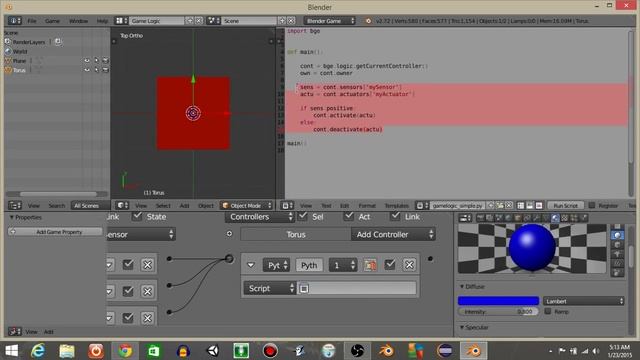Open the Help menu
Viewport: 640px width, 360px height.
point(102,20)
